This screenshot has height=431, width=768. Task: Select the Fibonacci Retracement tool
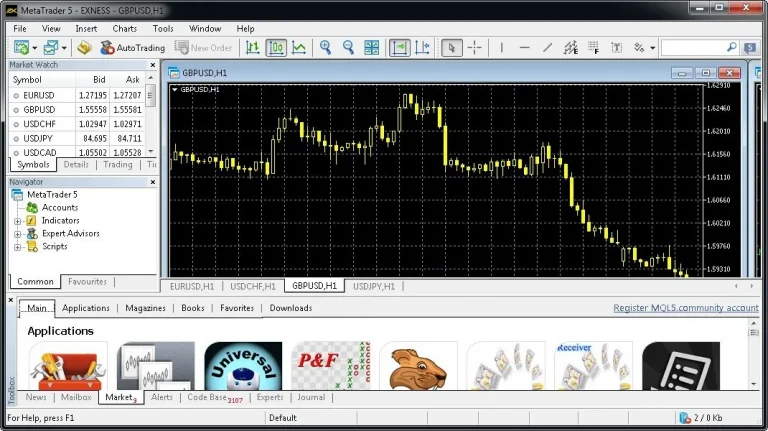(x=594, y=48)
